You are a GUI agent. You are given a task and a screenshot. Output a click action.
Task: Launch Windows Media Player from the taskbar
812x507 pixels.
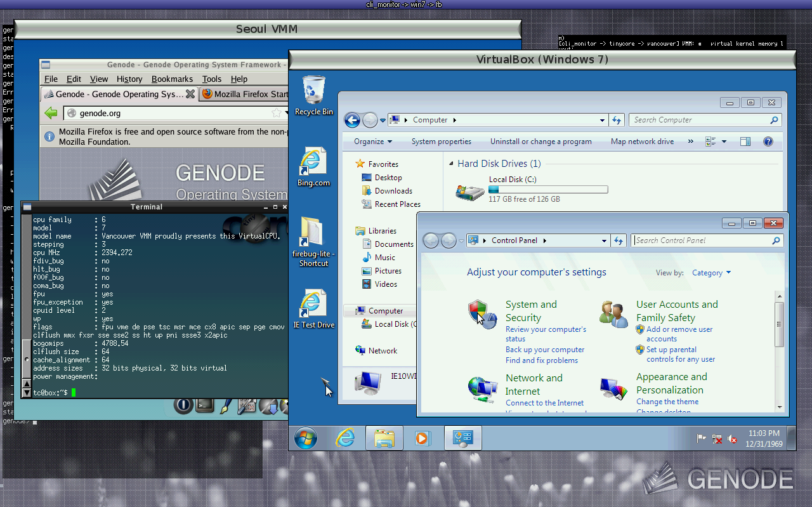(422, 438)
